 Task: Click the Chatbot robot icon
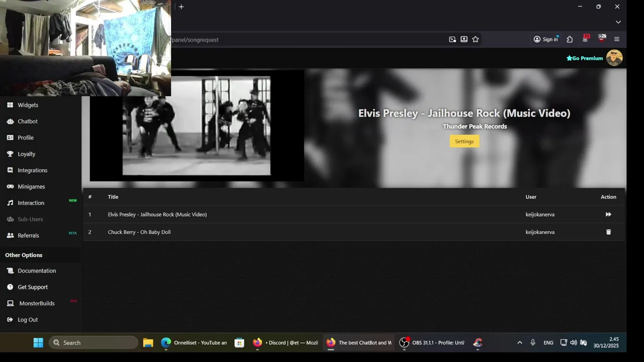[x=10, y=121]
